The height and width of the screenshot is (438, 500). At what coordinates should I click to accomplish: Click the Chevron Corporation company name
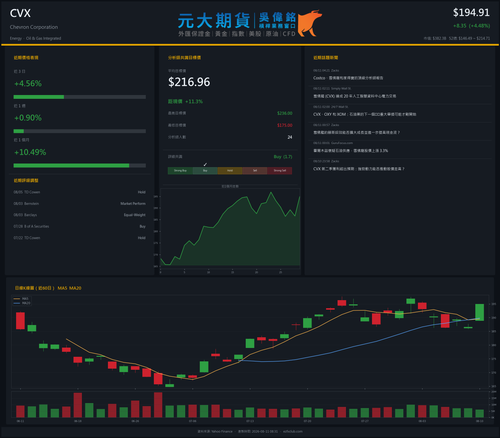(x=34, y=27)
